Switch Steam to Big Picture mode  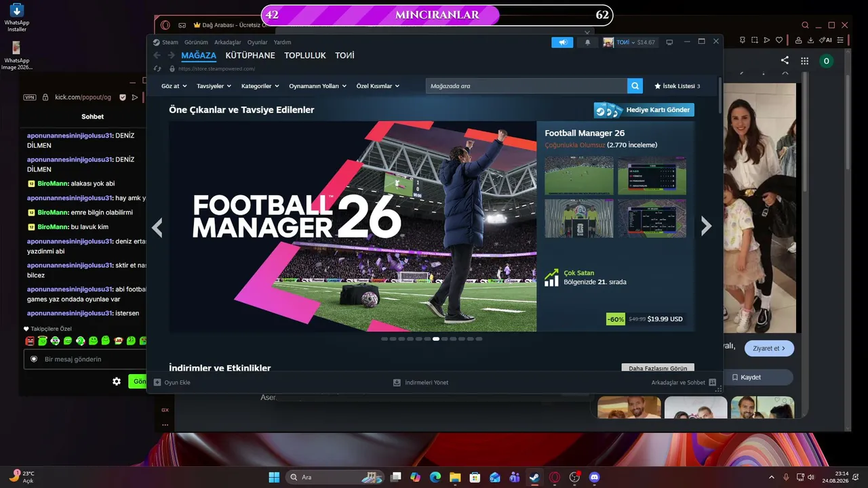[x=669, y=42]
